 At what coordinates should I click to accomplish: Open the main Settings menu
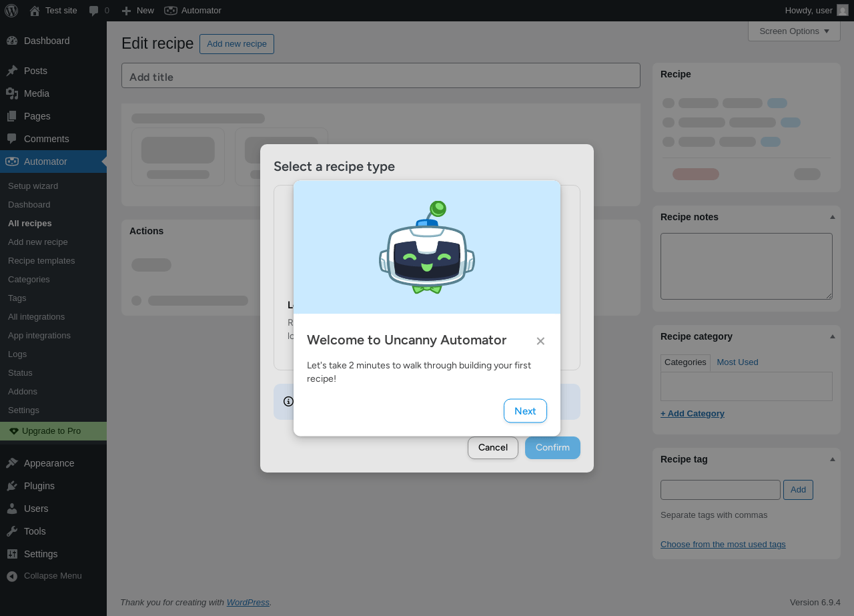(53, 554)
